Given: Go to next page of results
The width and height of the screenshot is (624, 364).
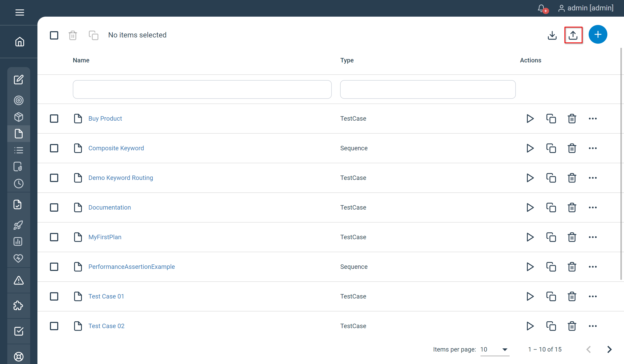Looking at the screenshot, I should click(x=609, y=349).
